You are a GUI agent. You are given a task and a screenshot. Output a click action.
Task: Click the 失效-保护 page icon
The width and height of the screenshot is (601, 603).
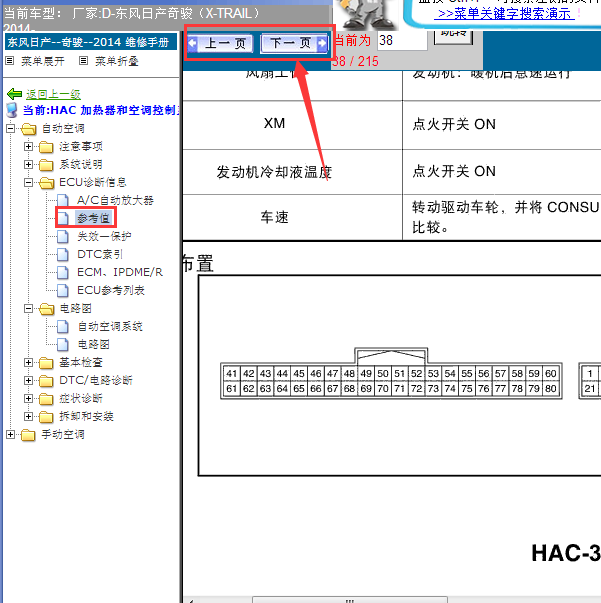(x=63, y=237)
